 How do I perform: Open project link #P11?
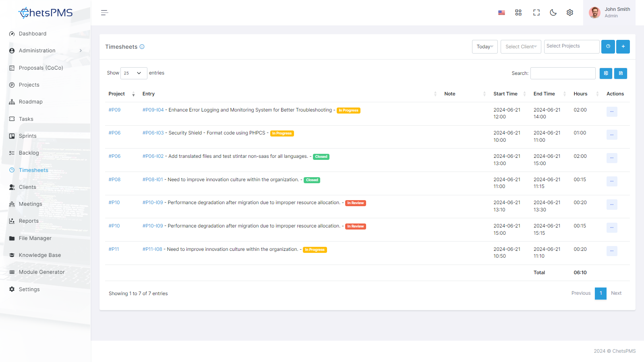point(114,249)
